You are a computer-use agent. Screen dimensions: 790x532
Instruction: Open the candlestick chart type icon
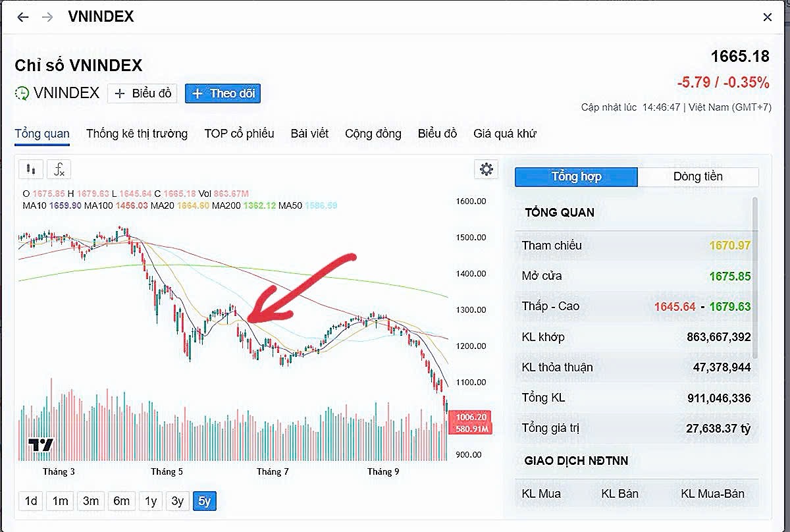[x=30, y=170]
